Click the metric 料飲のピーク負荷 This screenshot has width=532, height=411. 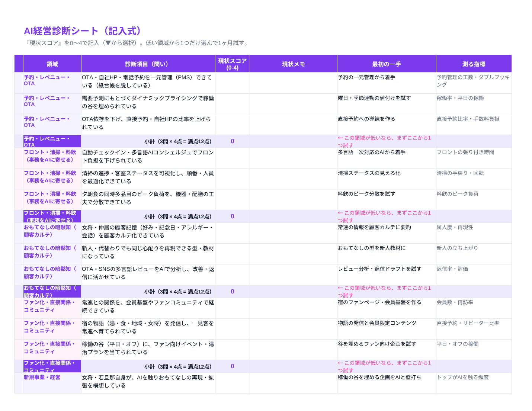tap(474, 199)
